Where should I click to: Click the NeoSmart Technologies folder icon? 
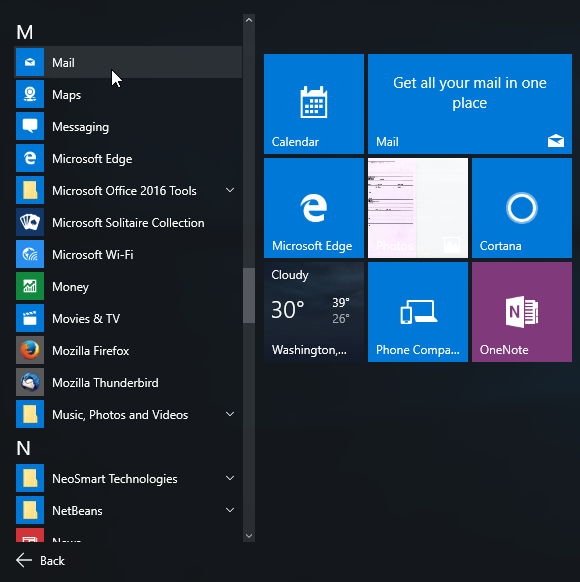pos(30,478)
